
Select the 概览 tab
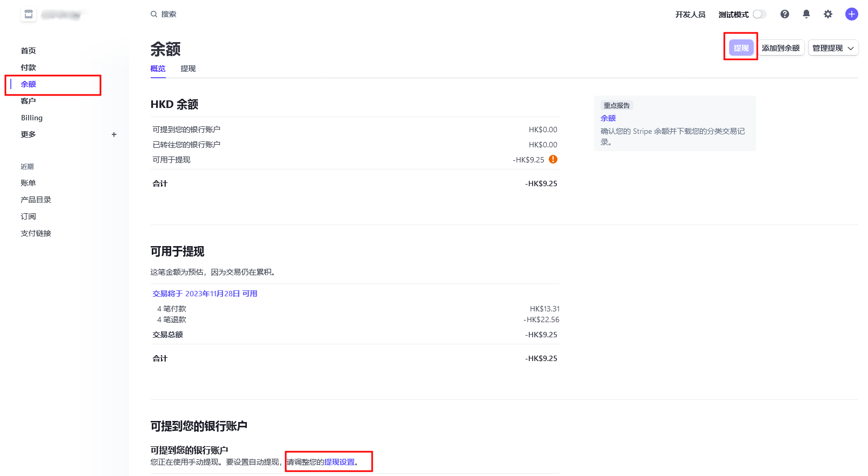(x=158, y=69)
